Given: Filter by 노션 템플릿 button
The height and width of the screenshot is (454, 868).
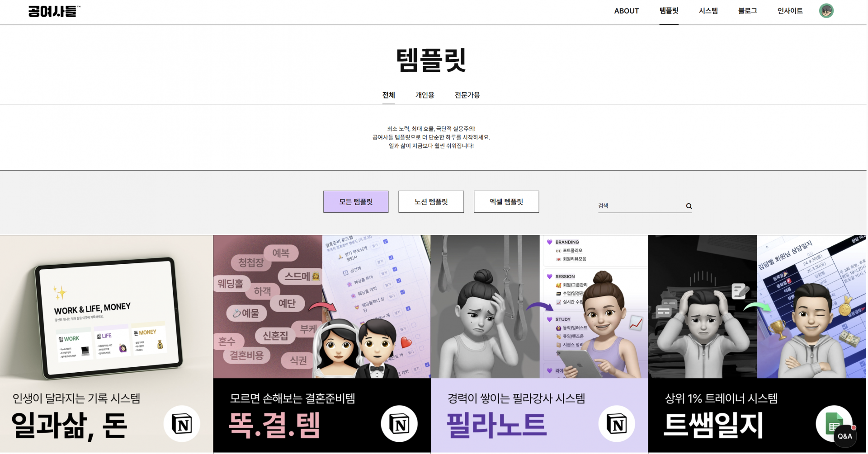Looking at the screenshot, I should click(x=431, y=201).
